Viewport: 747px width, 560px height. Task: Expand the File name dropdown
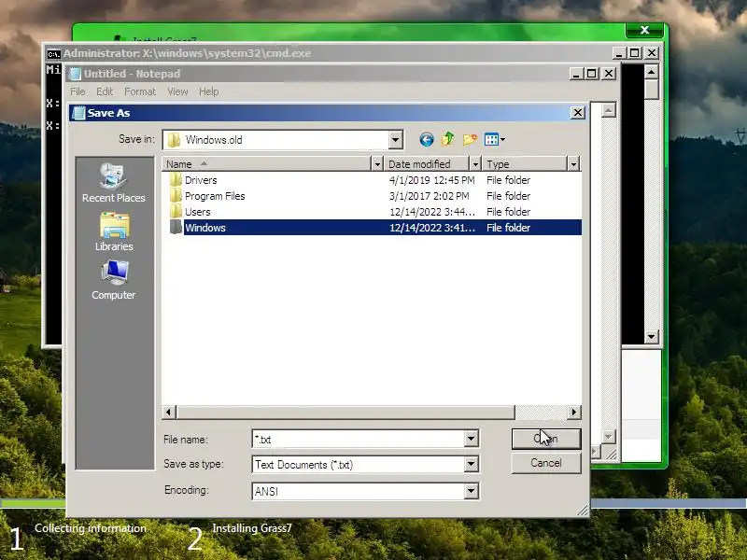472,439
